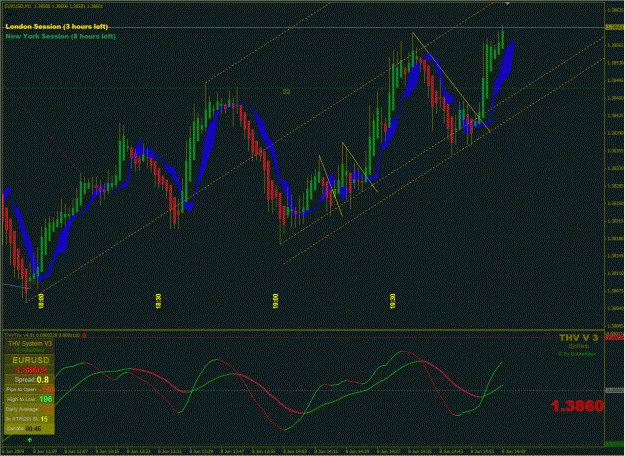Select the London Session countdown label

coord(57,27)
